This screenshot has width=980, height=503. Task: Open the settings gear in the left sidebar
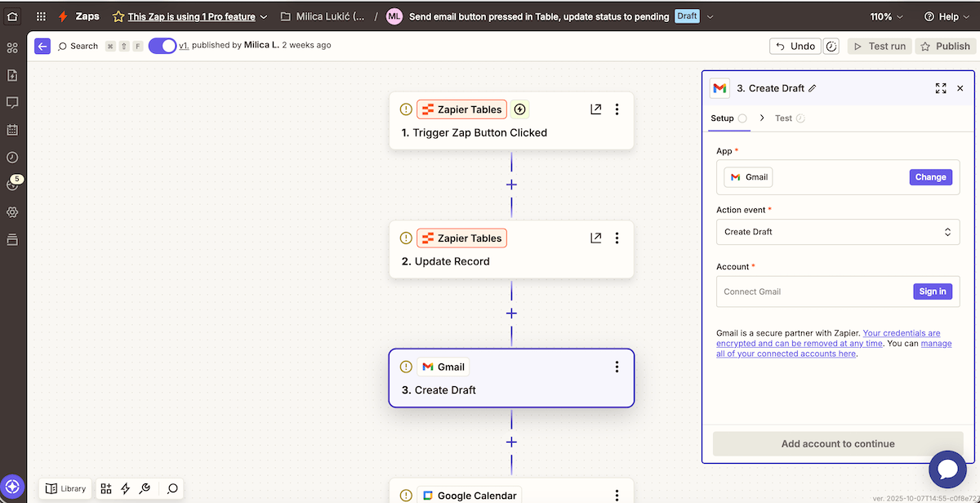[11, 212]
